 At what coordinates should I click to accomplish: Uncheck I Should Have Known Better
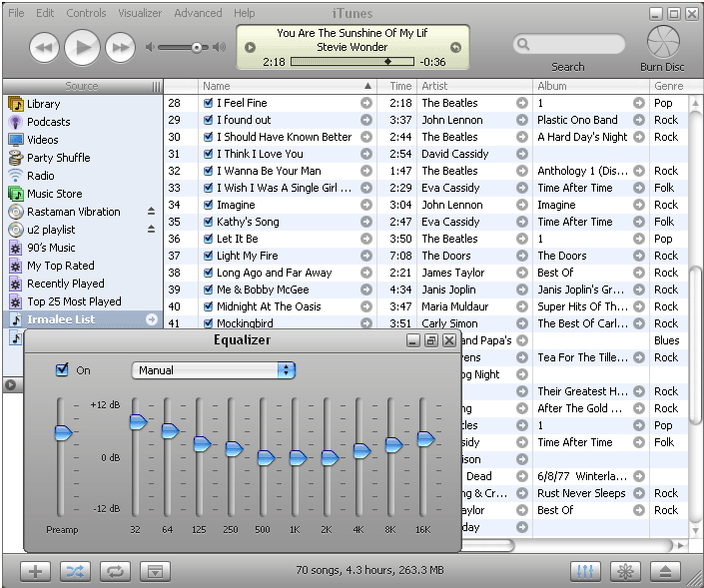tap(208, 137)
